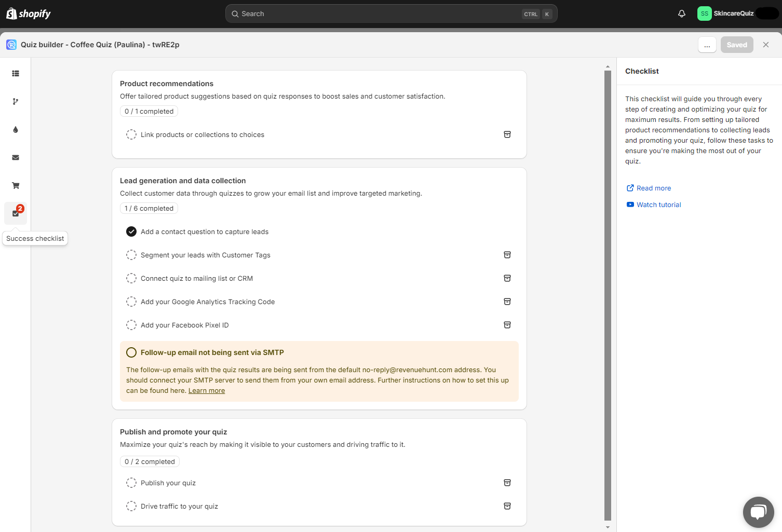This screenshot has width=782, height=532.
Task: Open the shopping cart sidebar icon
Action: coord(16,186)
